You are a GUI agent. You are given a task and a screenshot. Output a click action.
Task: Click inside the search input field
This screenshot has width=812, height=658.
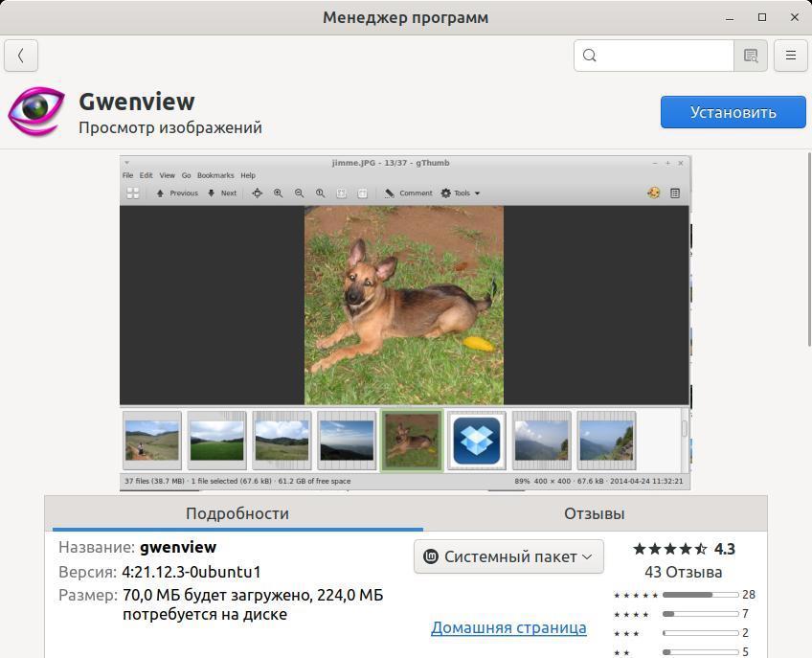click(x=665, y=56)
